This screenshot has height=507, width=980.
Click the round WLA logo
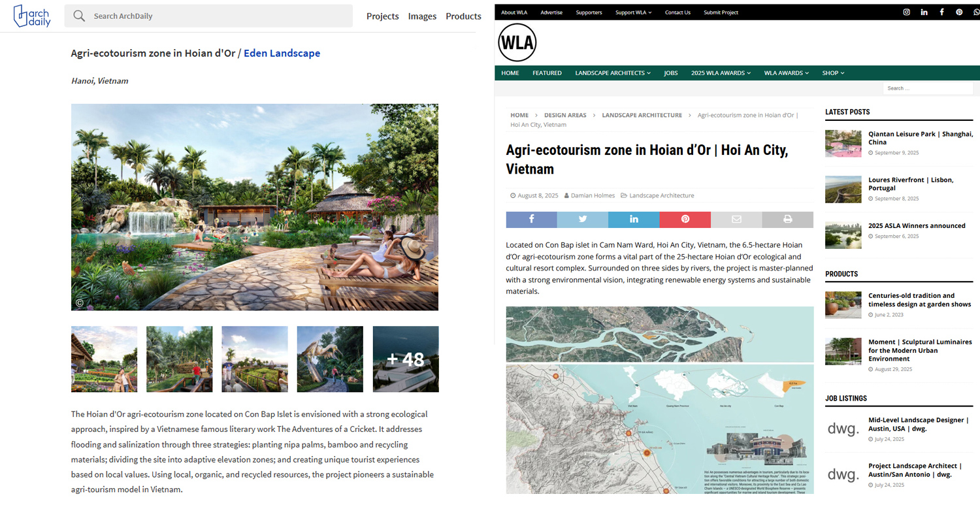tap(517, 42)
